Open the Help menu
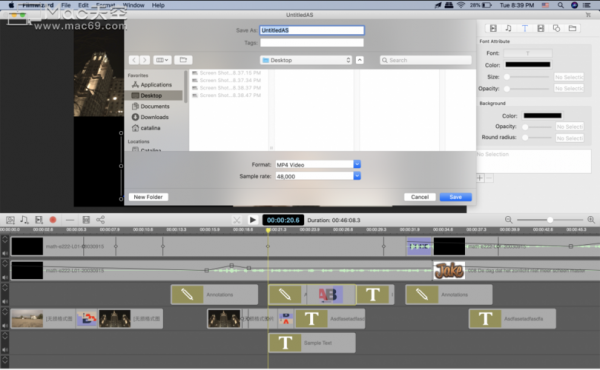 (x=158, y=5)
